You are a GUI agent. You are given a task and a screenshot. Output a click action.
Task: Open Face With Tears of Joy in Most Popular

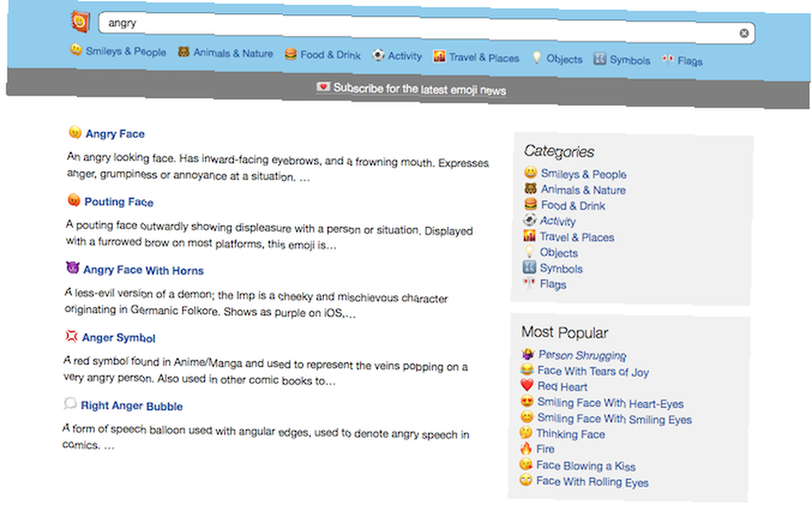point(593,371)
